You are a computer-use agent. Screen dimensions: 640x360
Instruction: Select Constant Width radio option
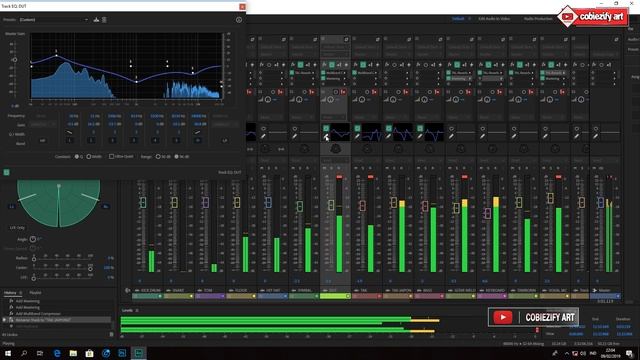tap(89, 157)
